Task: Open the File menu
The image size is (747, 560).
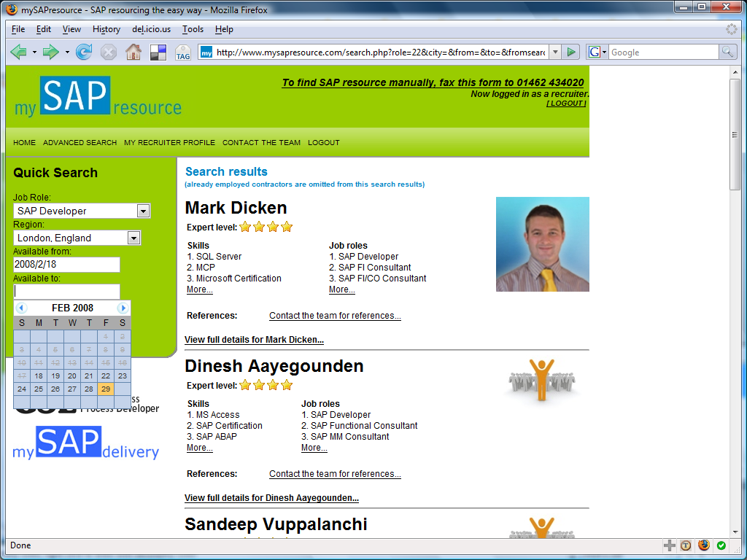Action: pyautogui.click(x=18, y=29)
